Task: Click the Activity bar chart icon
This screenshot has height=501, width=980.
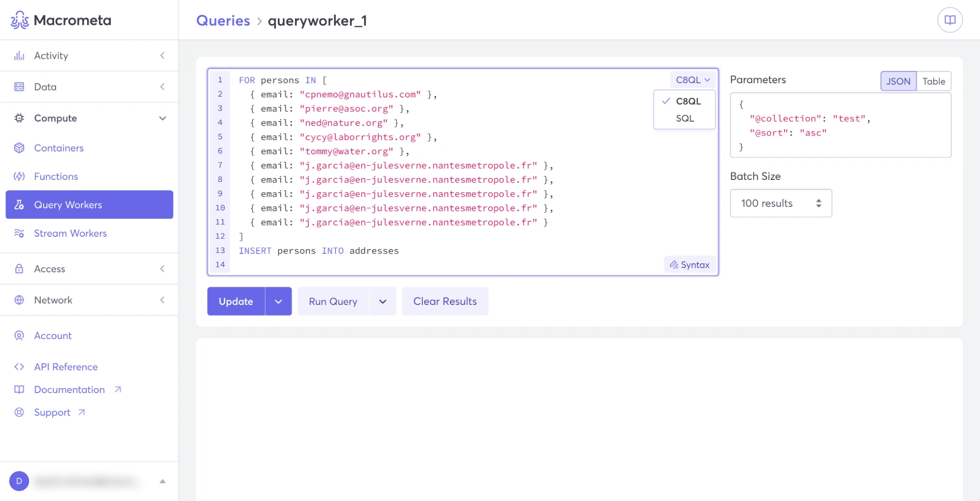Action: click(x=19, y=55)
